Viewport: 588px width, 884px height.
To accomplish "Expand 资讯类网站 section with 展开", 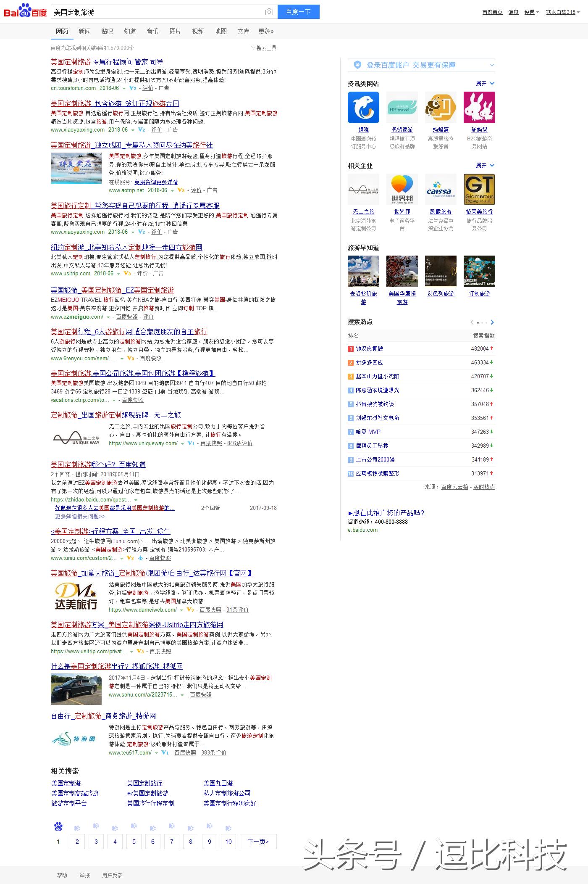I will (485, 84).
